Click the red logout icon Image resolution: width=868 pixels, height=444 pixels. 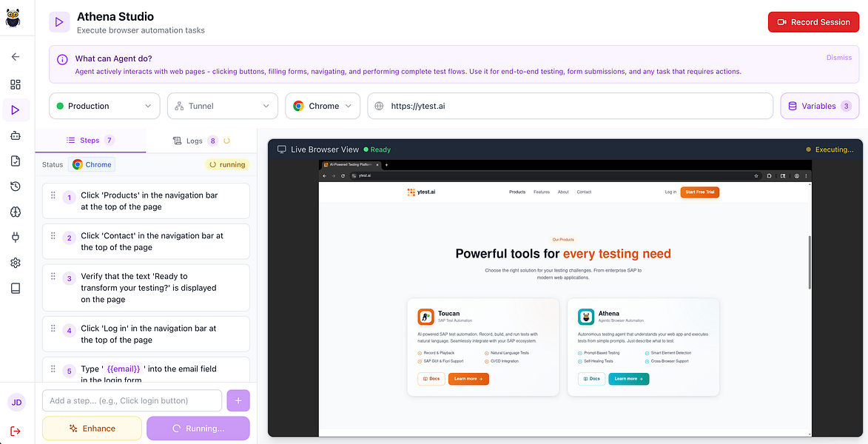click(x=16, y=431)
